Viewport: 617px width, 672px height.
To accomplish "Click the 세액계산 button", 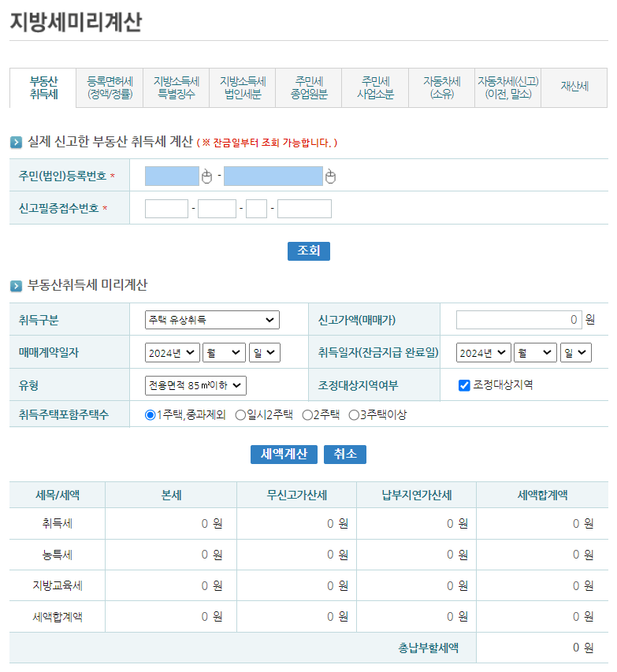I will pos(284,455).
